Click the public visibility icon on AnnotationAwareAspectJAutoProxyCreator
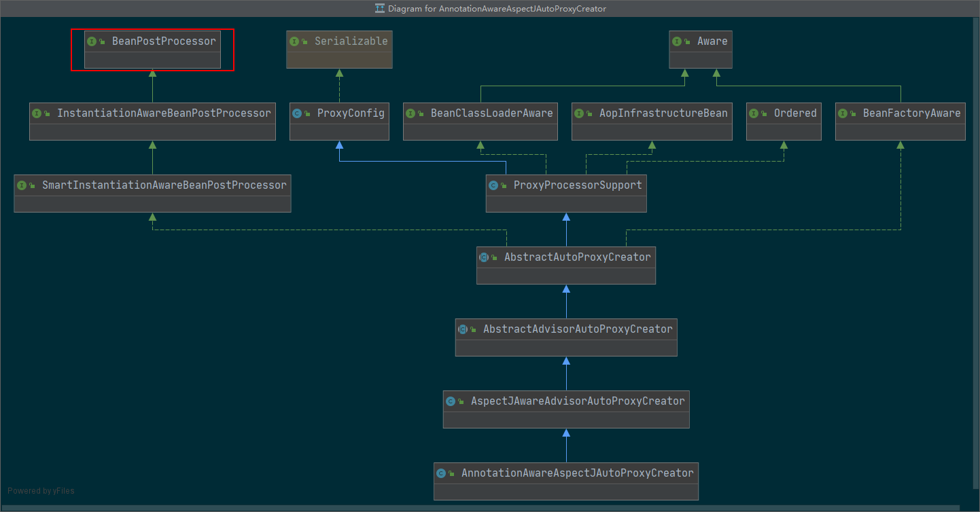 pyautogui.click(x=452, y=474)
